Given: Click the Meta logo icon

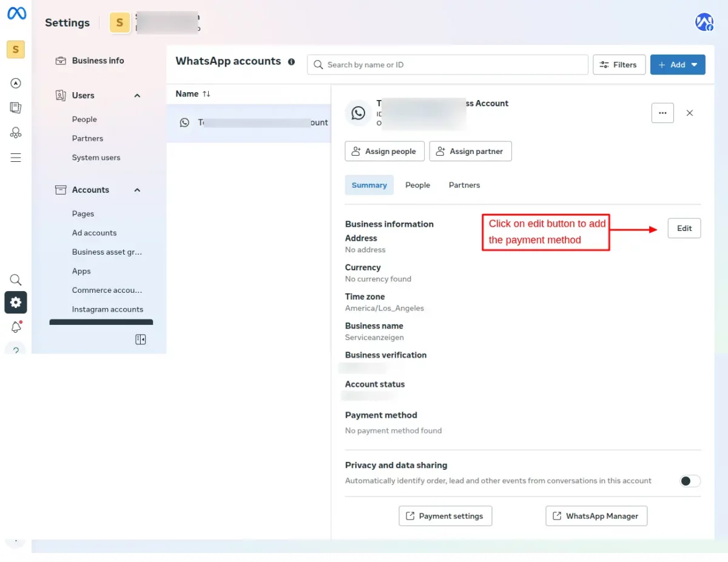Looking at the screenshot, I should point(16,13).
